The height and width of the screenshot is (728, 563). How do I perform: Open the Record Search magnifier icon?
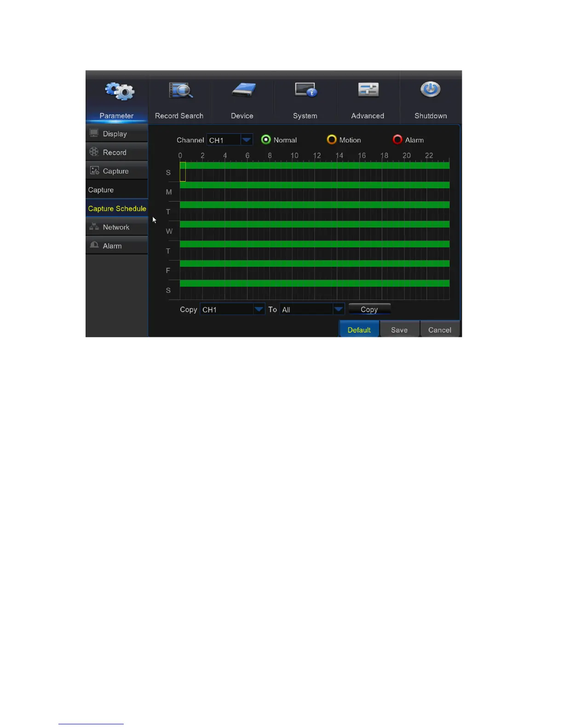point(180,90)
